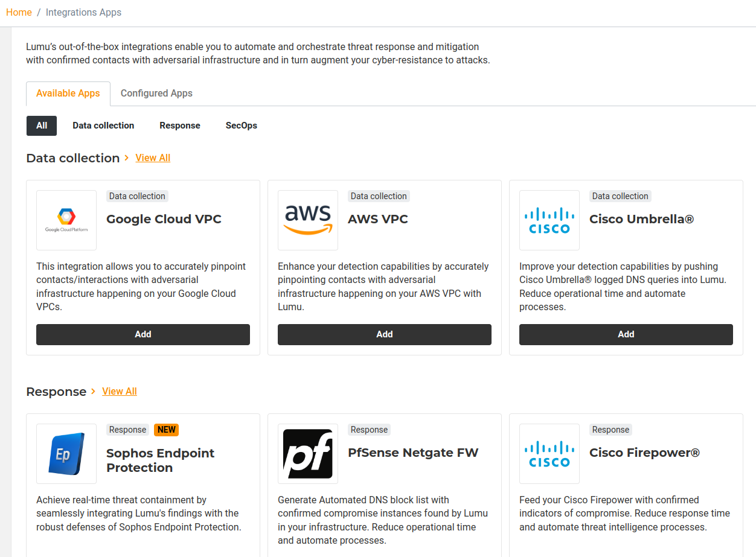756x557 pixels.
Task: Switch to the Configured Apps tab
Action: 156,94
